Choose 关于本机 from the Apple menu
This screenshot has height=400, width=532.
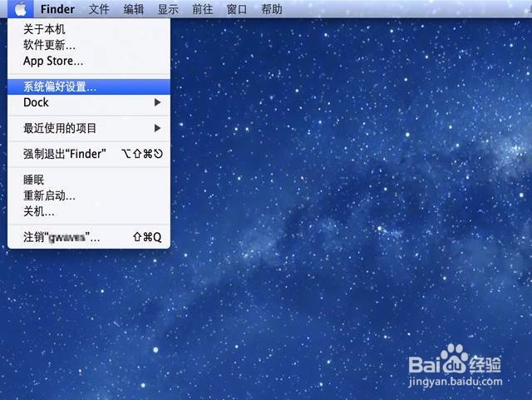pyautogui.click(x=89, y=29)
